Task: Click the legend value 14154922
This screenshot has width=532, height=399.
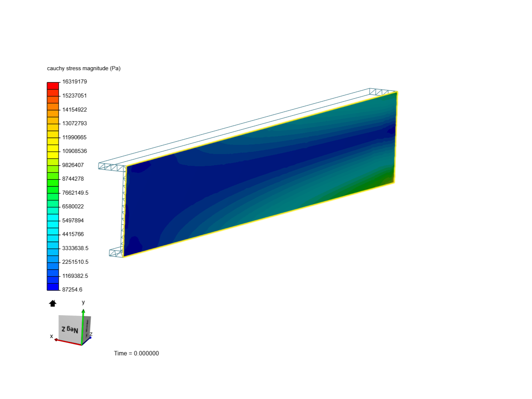Action: [x=75, y=110]
